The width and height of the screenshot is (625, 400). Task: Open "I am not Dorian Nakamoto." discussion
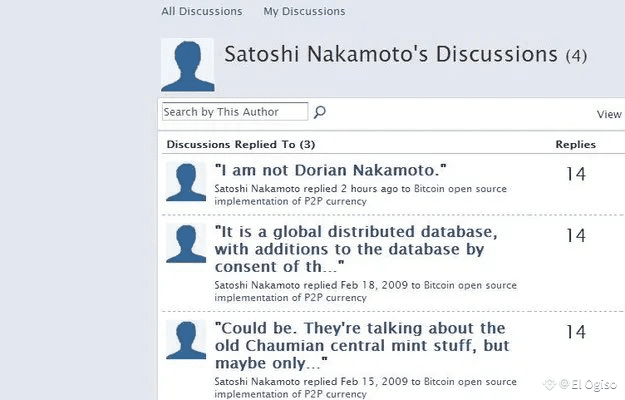[330, 170]
